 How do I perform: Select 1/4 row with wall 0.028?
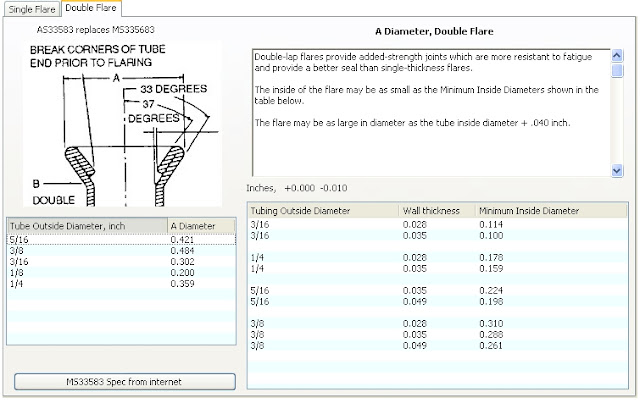(x=438, y=257)
